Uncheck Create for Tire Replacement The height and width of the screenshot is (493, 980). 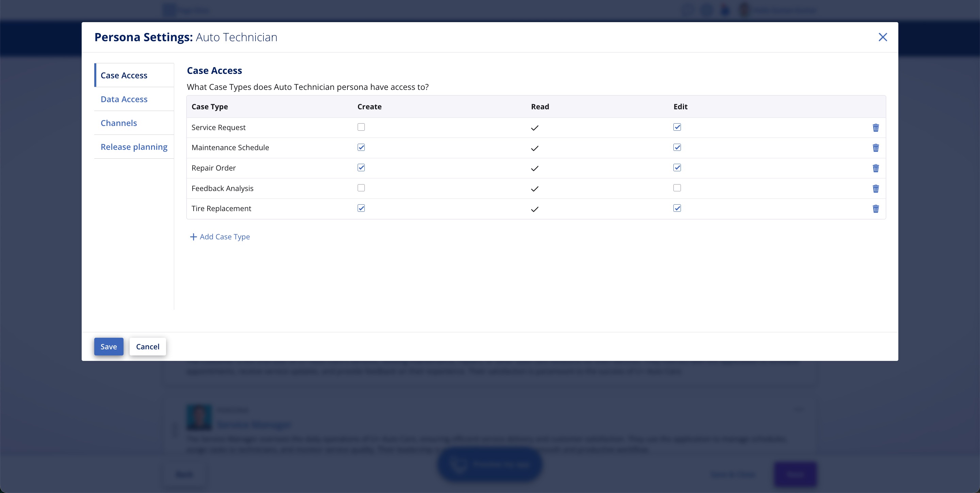point(361,208)
